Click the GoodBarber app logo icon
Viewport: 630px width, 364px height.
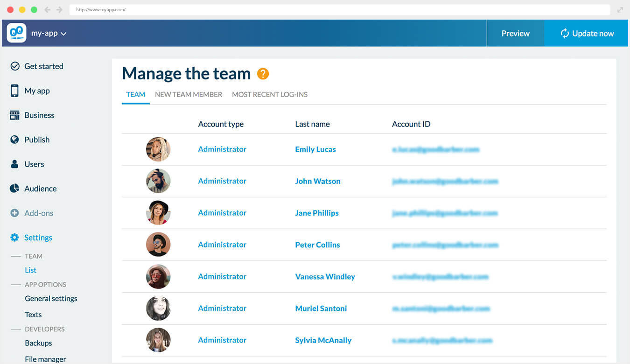click(16, 33)
